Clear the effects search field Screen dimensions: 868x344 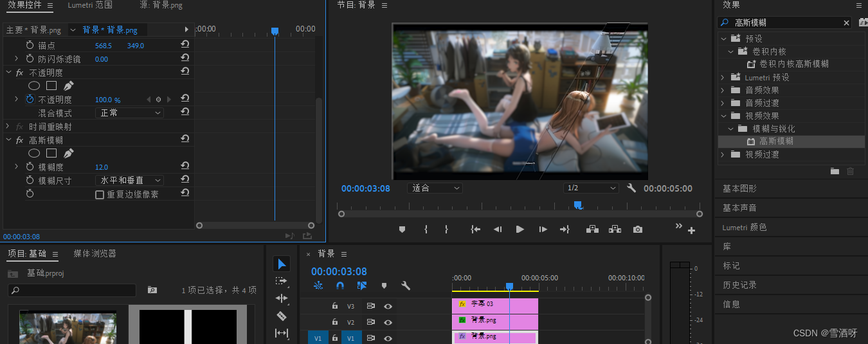[846, 23]
